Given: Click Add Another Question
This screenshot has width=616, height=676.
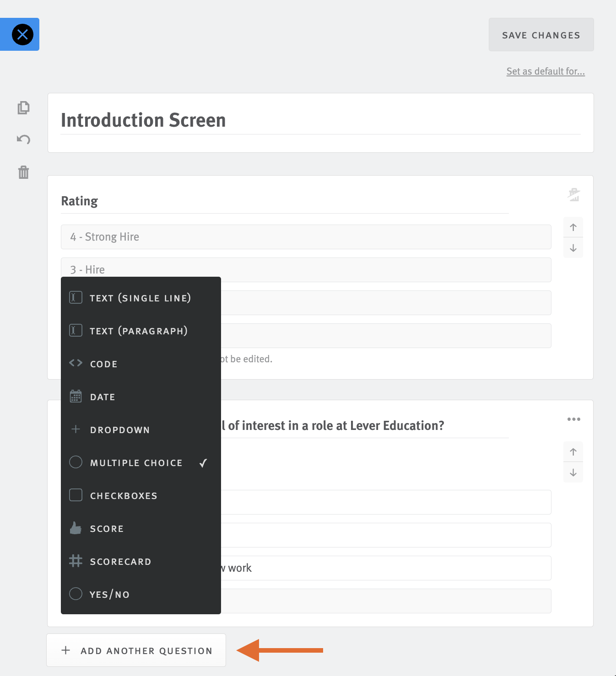Looking at the screenshot, I should (136, 650).
